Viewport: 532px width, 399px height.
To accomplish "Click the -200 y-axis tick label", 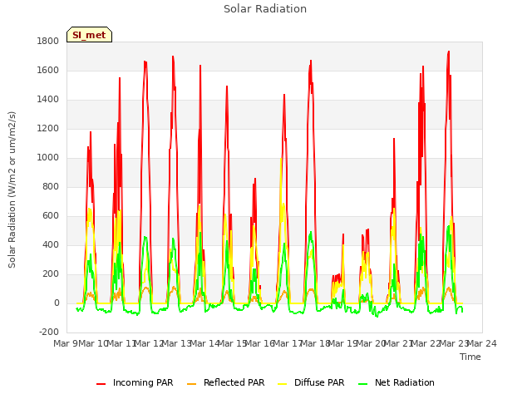I will (49, 332).
